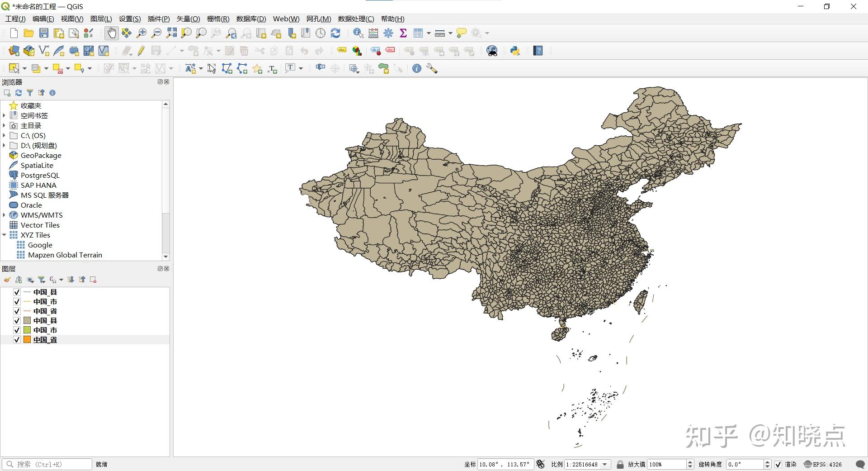868x471 pixels.
Task: Select the Pan Map tool
Action: (111, 33)
